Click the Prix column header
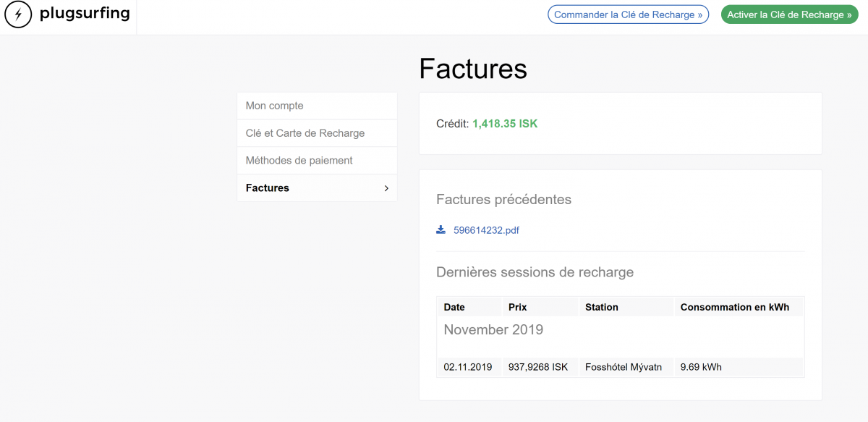Image resolution: width=868 pixels, height=422 pixels. point(518,307)
